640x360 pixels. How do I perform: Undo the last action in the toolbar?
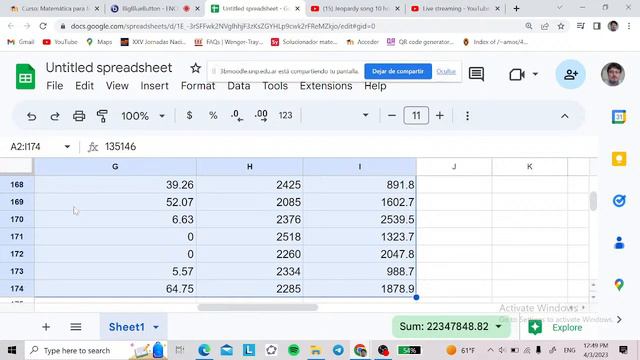pyautogui.click(x=31, y=116)
